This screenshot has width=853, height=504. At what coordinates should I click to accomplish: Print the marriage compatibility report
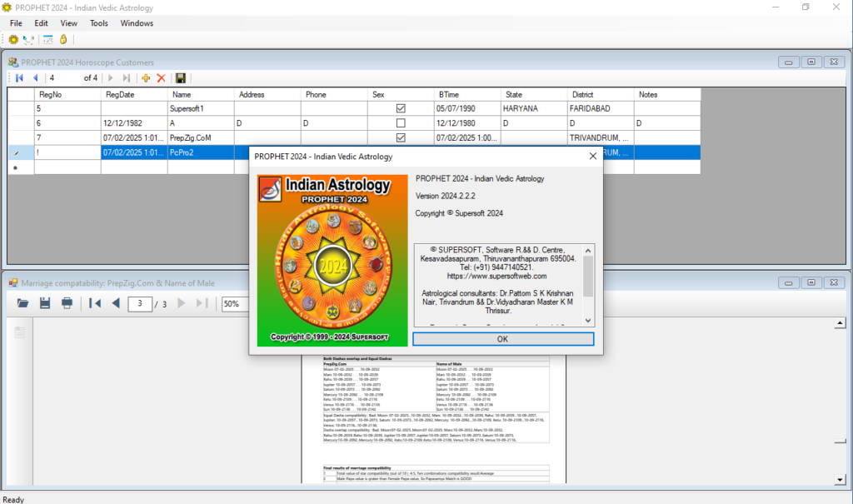point(67,303)
